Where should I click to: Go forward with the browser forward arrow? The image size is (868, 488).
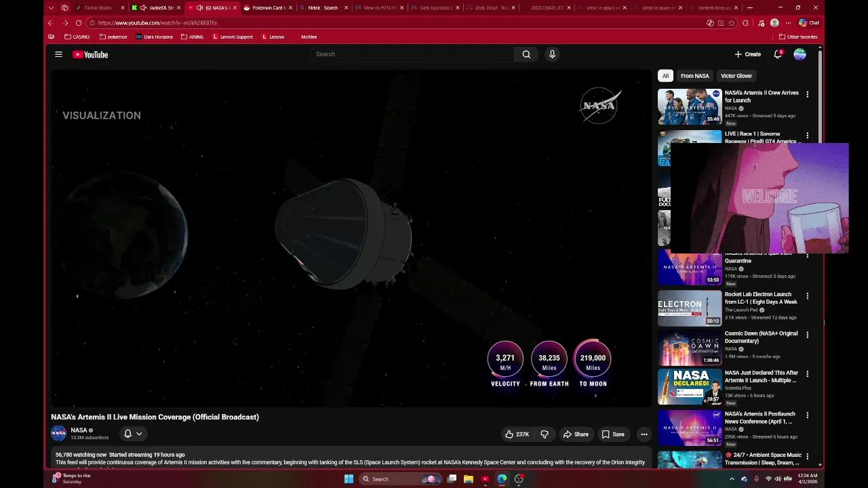point(65,22)
